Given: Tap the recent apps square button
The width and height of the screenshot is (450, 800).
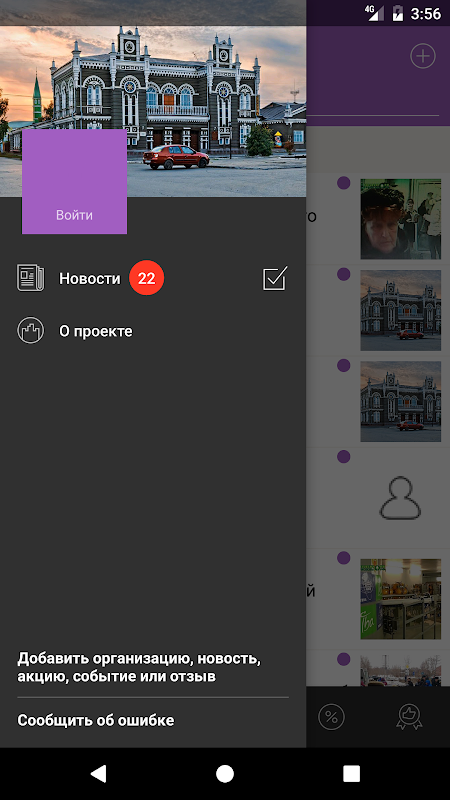Looking at the screenshot, I should pyautogui.click(x=352, y=773).
